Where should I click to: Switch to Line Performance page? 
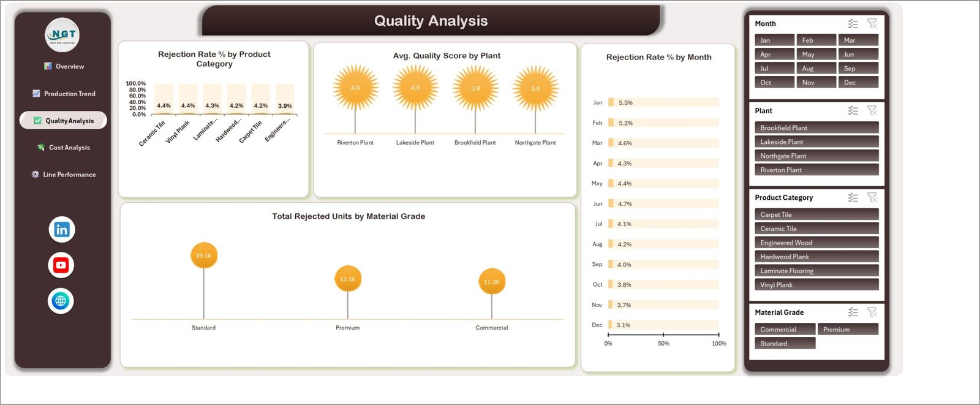pyautogui.click(x=69, y=175)
